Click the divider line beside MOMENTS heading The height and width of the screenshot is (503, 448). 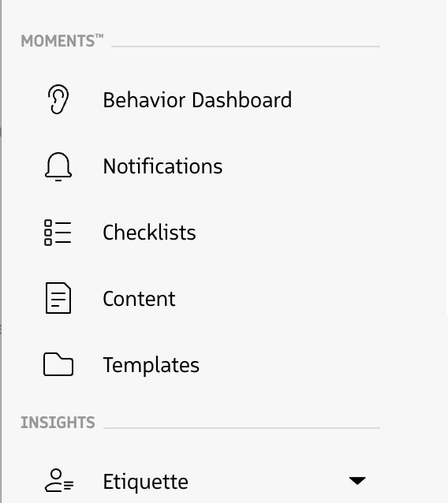coord(245,47)
